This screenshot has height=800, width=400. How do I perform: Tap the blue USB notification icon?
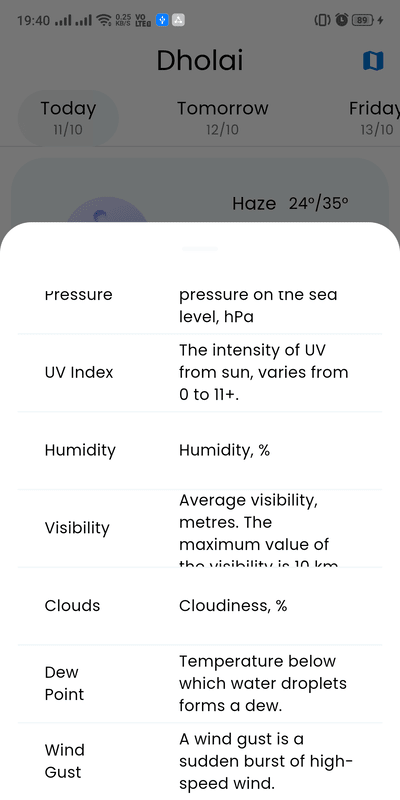point(162,20)
